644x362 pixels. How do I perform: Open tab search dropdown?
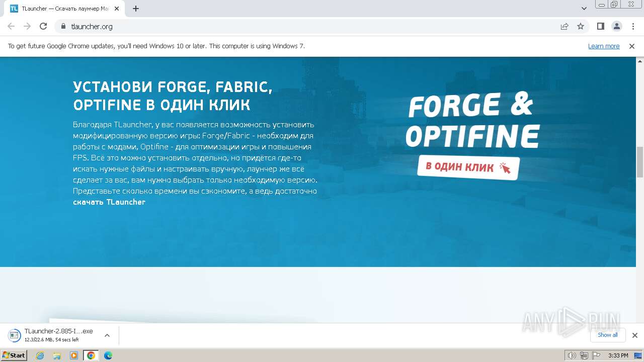[x=584, y=9]
